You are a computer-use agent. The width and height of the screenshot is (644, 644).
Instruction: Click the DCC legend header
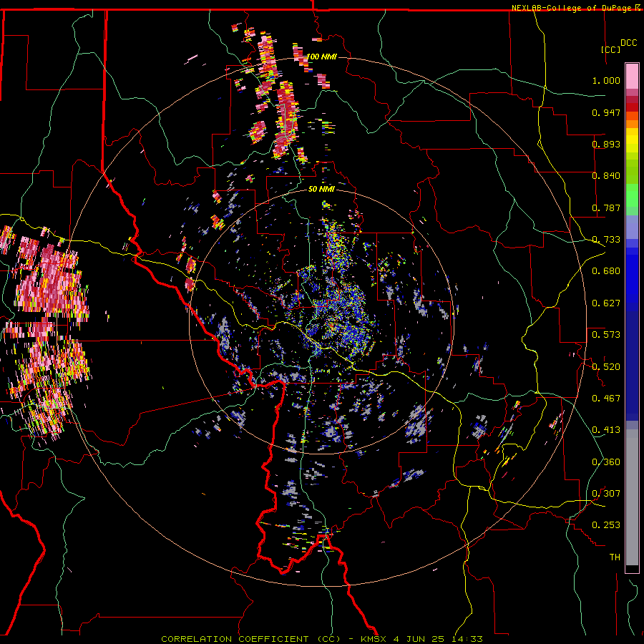coord(628,43)
